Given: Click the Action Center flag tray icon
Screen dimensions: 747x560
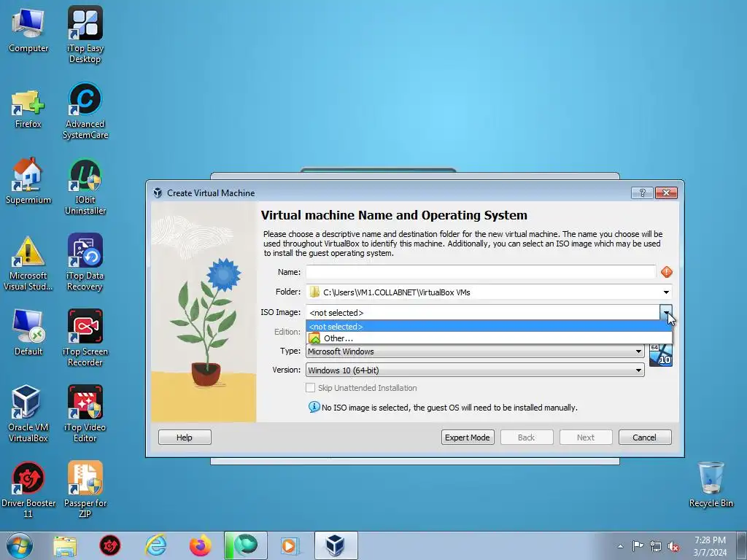Looking at the screenshot, I should point(638,546).
